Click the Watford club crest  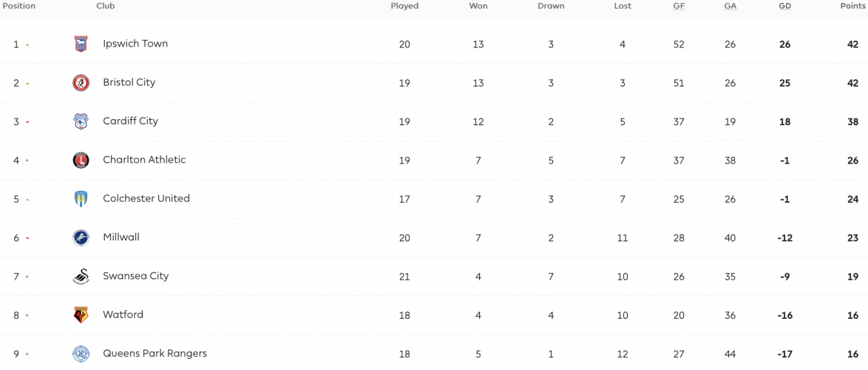[x=81, y=314]
